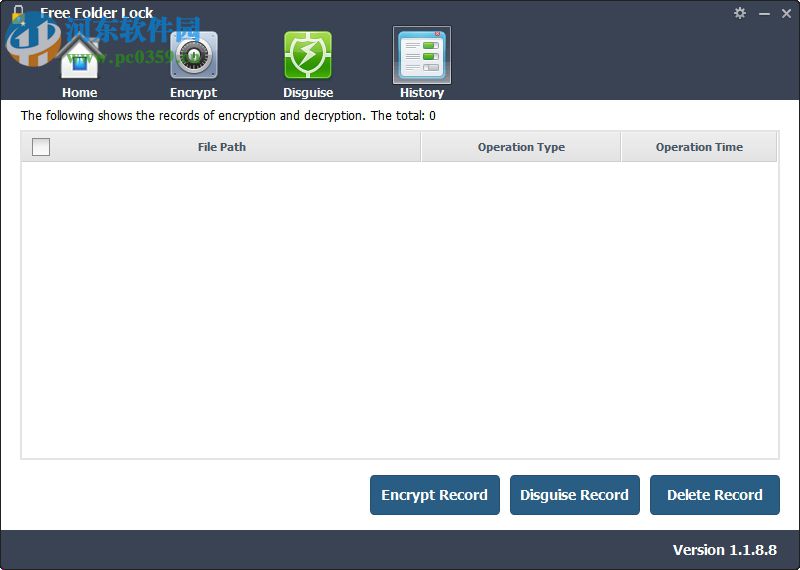This screenshot has width=800, height=570.
Task: Select the History records icon
Action: click(x=422, y=55)
